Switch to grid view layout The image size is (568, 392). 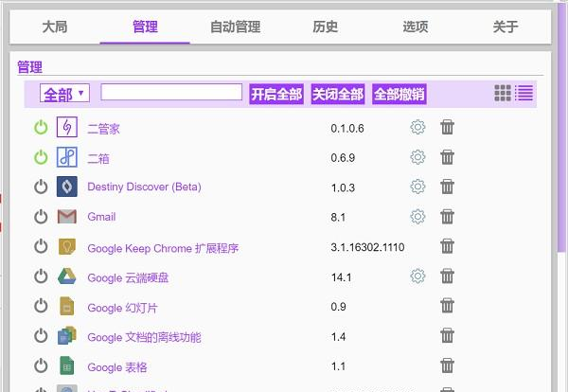coord(503,93)
